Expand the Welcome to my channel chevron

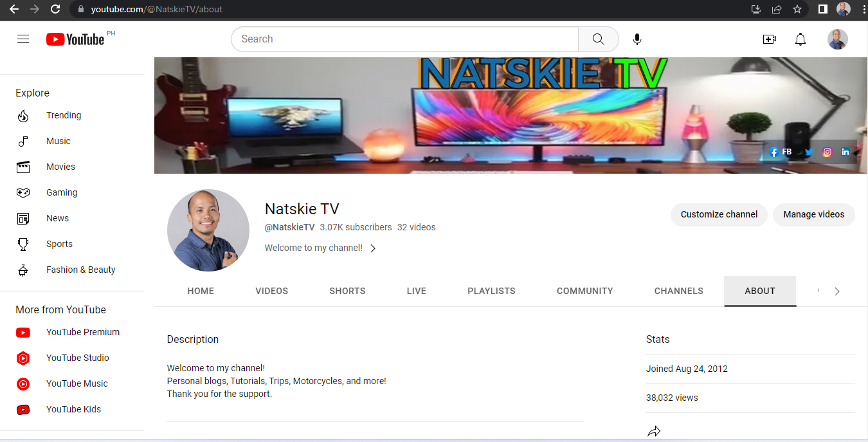pyautogui.click(x=373, y=248)
